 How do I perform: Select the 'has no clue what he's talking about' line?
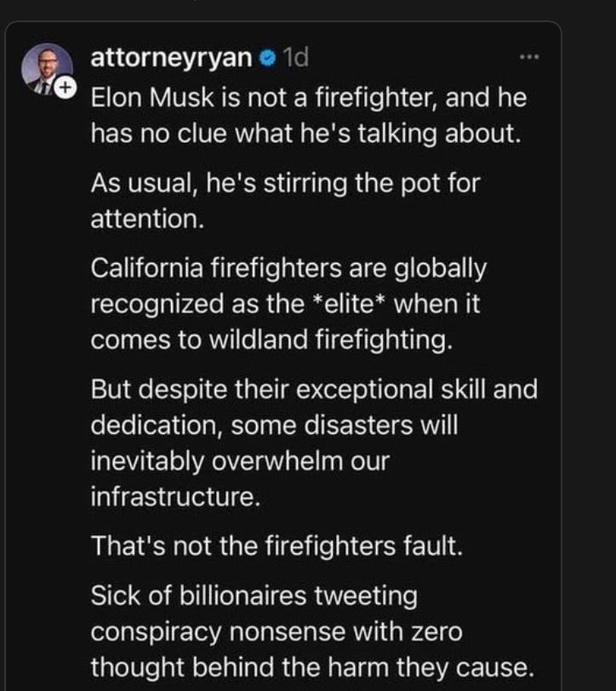(x=305, y=134)
